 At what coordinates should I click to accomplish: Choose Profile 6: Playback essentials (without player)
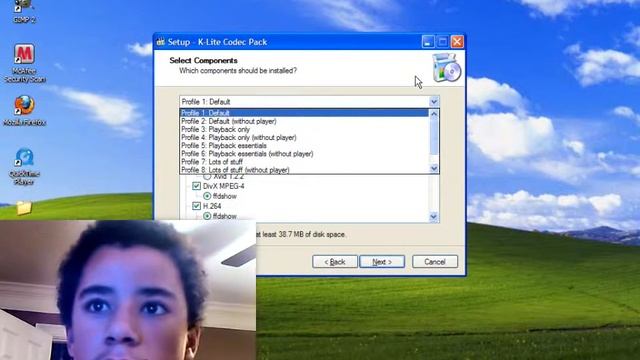(304, 154)
